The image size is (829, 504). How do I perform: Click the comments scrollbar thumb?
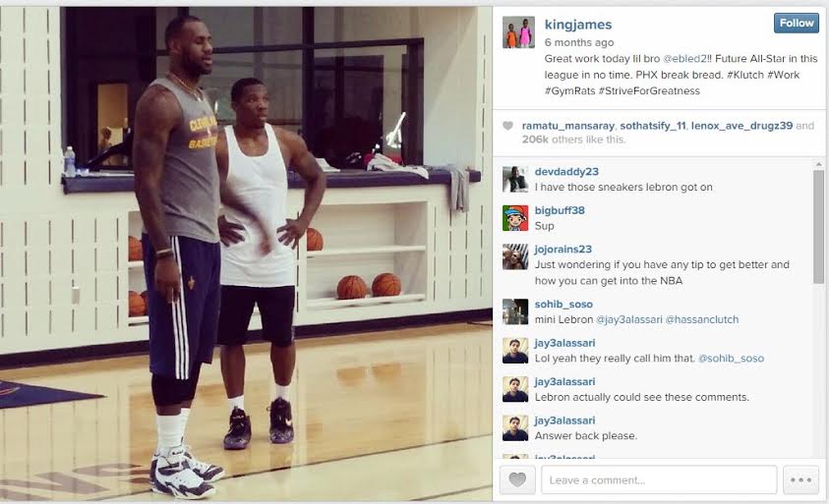(818, 226)
